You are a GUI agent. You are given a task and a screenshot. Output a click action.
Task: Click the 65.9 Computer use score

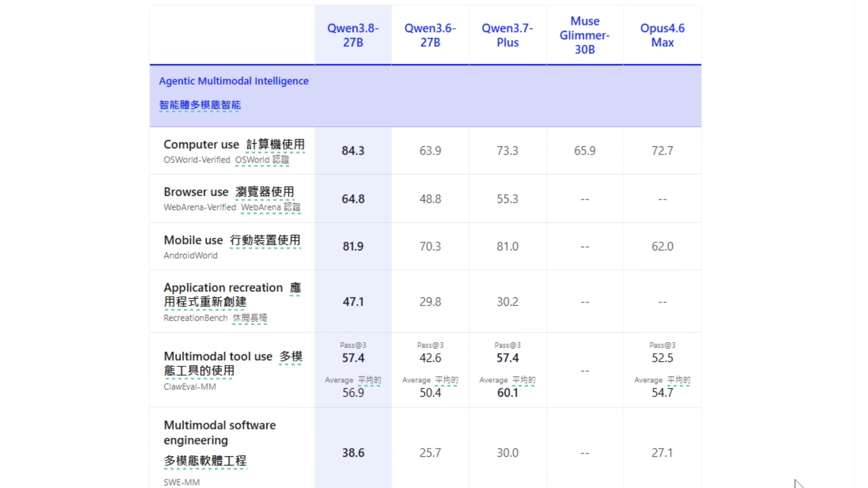pyautogui.click(x=585, y=150)
